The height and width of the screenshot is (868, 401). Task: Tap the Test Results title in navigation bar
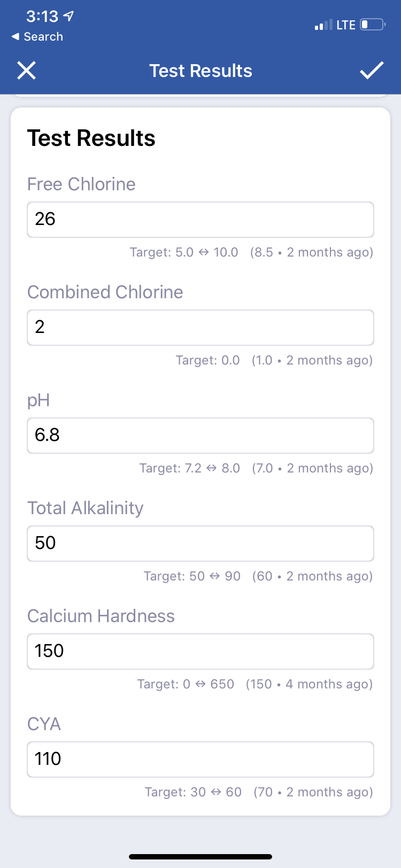200,71
